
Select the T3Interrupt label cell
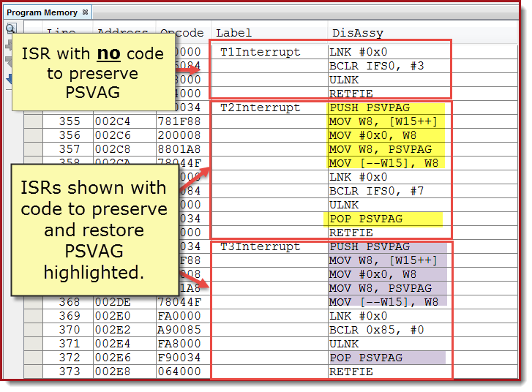pos(260,246)
